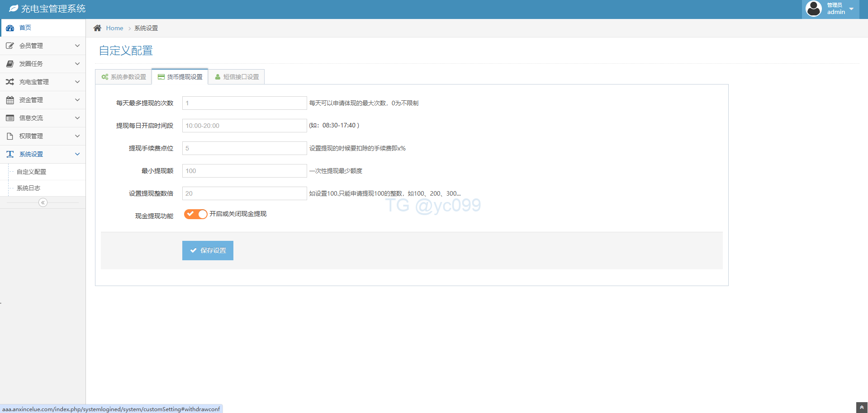Switch to the 系统参数设置 tab

(x=124, y=77)
